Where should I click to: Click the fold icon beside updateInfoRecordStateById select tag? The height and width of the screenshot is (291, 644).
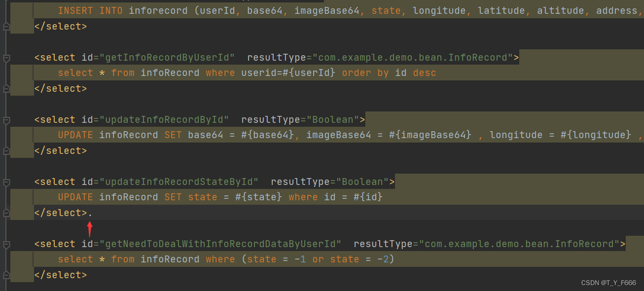(x=6, y=182)
